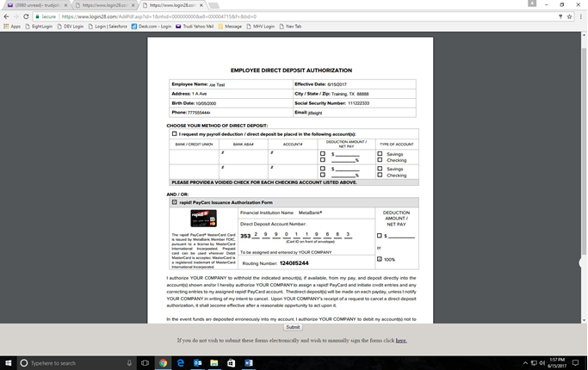Open Word from taskbar
The image size is (588, 370).
coord(248,363)
